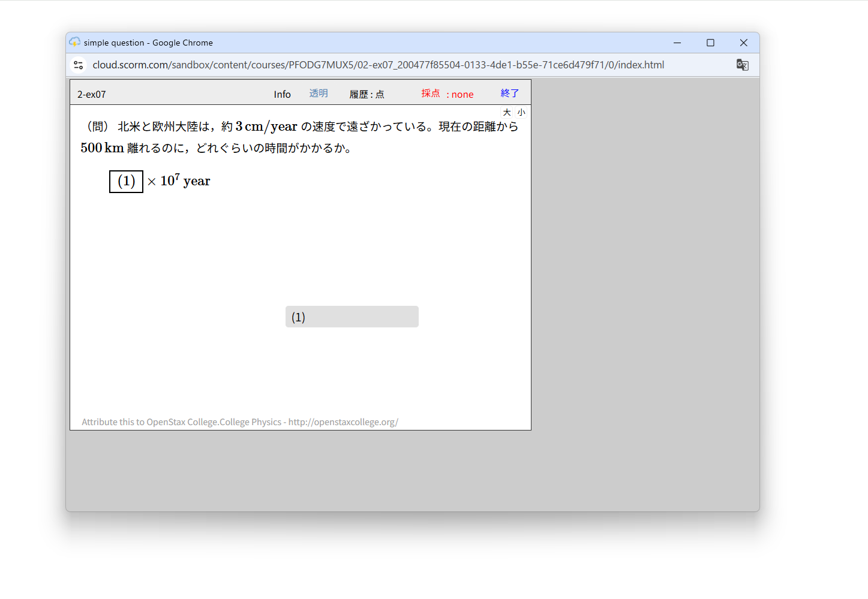Click the 2-ex07 question label
Viewport: 868px width, 599px height.
[92, 94]
